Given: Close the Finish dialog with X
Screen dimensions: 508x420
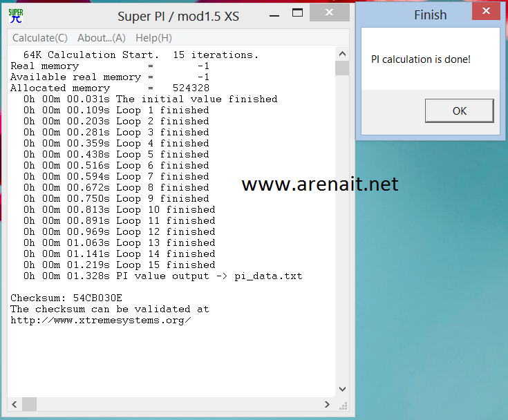Looking at the screenshot, I should [x=486, y=11].
